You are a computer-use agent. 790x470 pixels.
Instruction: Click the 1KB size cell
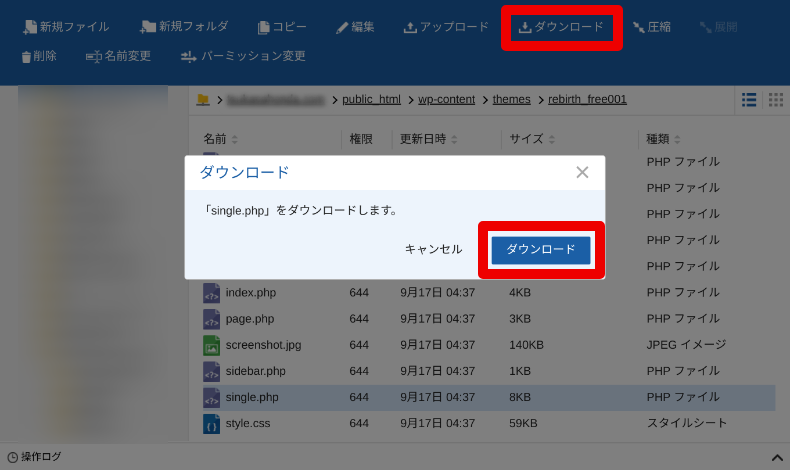(x=519, y=371)
